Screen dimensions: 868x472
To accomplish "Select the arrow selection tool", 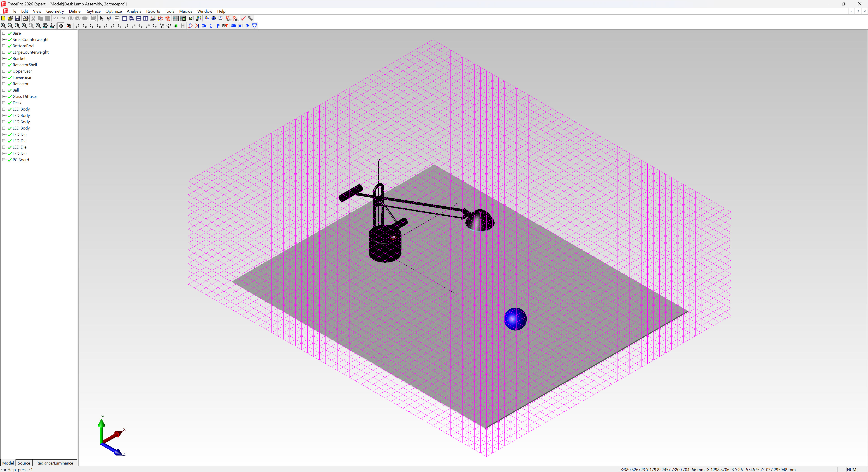I will point(101,18).
